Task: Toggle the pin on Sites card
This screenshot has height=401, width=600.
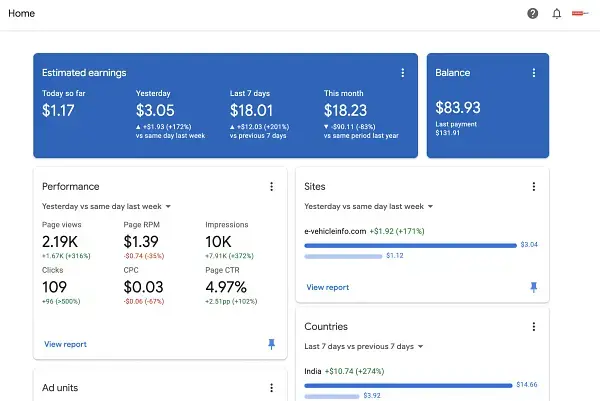Action: point(534,287)
